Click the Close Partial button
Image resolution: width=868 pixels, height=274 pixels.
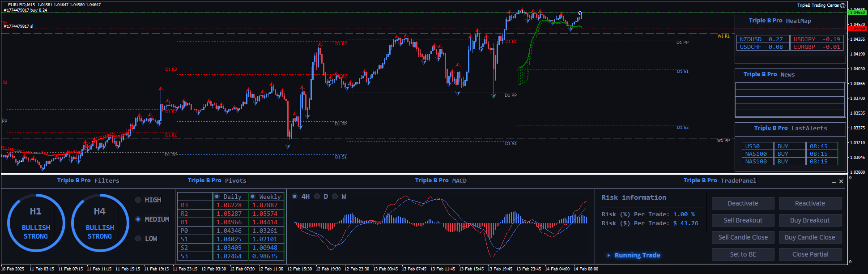[x=810, y=254]
